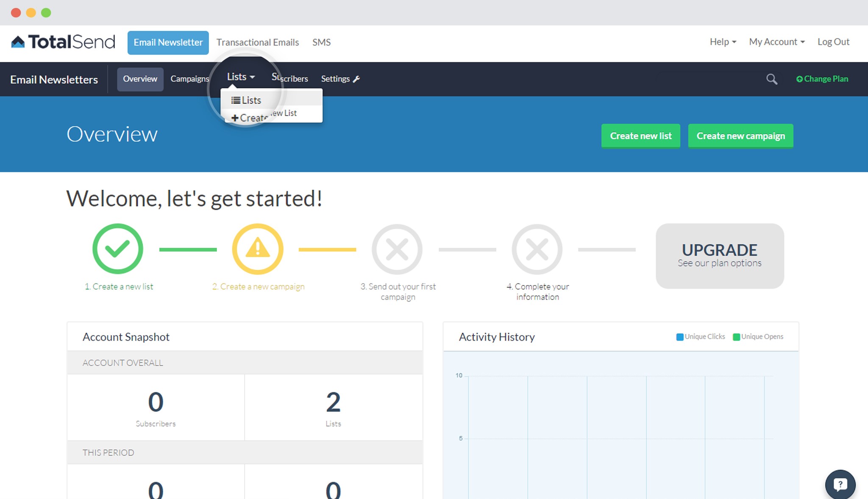Select Lists option from the dropdown menu
This screenshot has width=868, height=499.
251,100
